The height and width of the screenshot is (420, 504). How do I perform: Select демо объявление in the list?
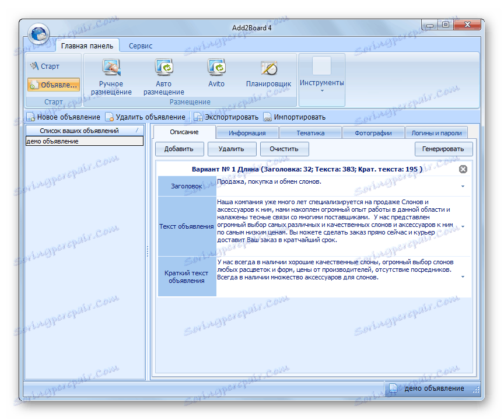(84, 141)
